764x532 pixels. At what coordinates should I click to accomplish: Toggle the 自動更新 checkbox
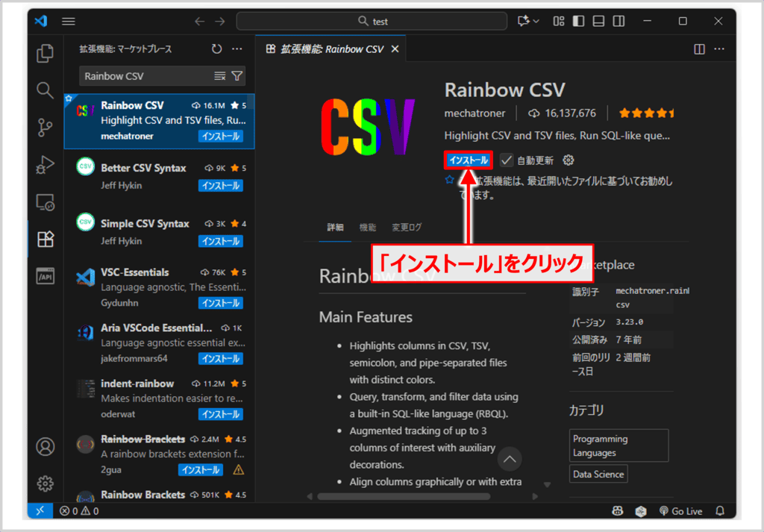(x=507, y=160)
